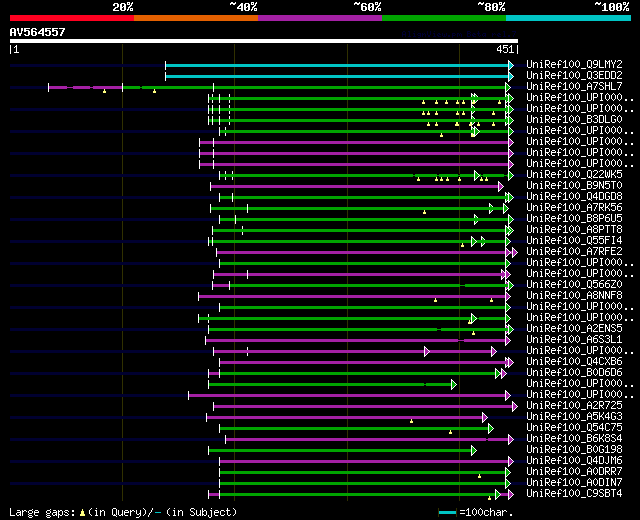Click the yellow in-Query gap marker in legend
Screen dimensions: 640x520
tap(82, 513)
